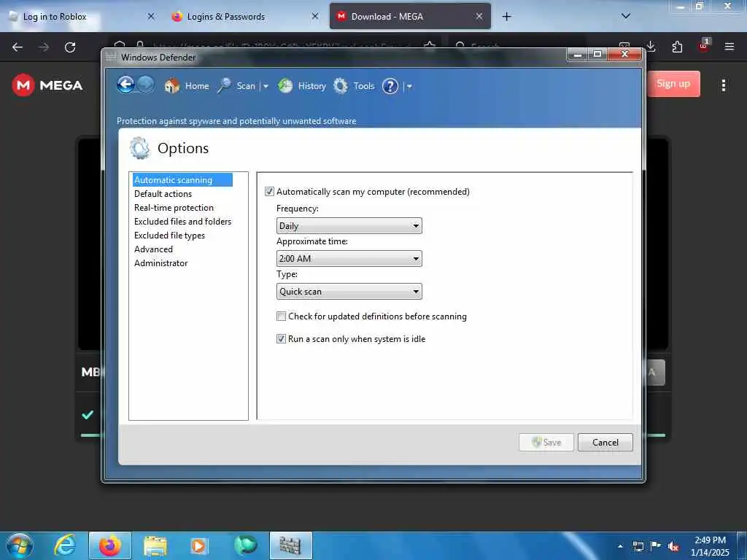Select Advanced option
747x560 pixels.
pyautogui.click(x=153, y=249)
